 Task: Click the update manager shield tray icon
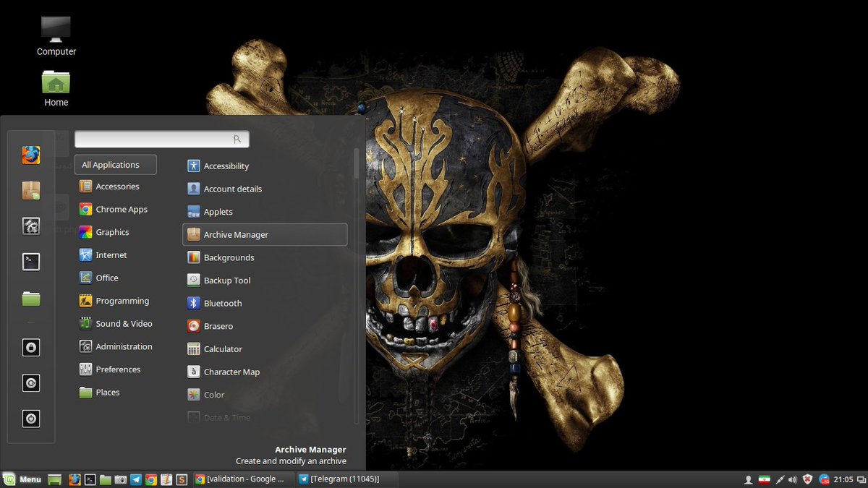[808, 480]
